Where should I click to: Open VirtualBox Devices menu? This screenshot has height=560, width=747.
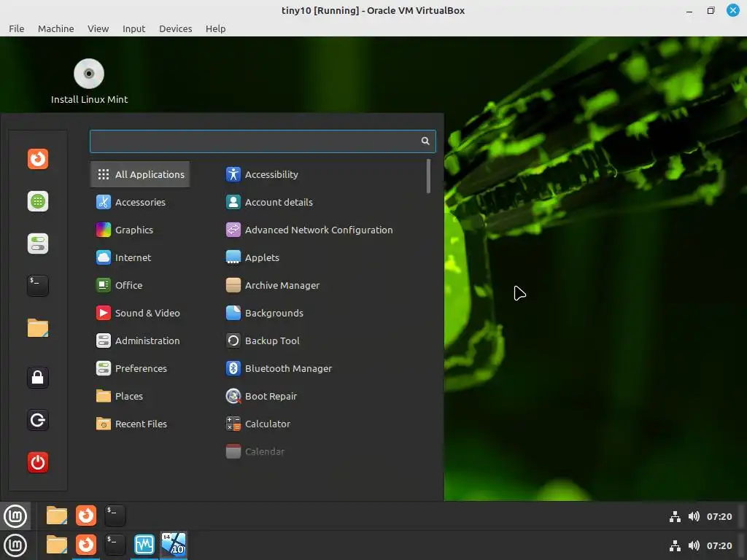(x=175, y=28)
